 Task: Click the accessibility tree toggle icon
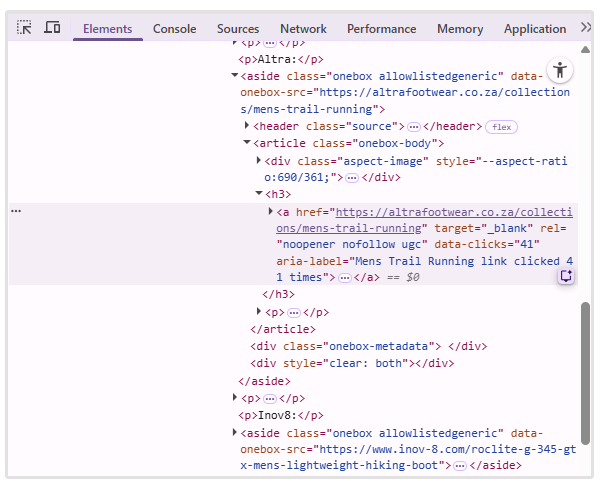[x=560, y=70]
